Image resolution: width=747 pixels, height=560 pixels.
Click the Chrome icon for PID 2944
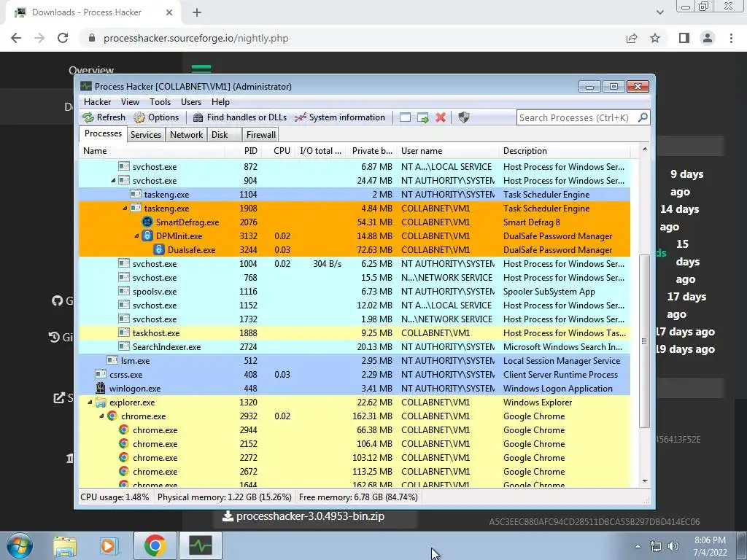(124, 430)
